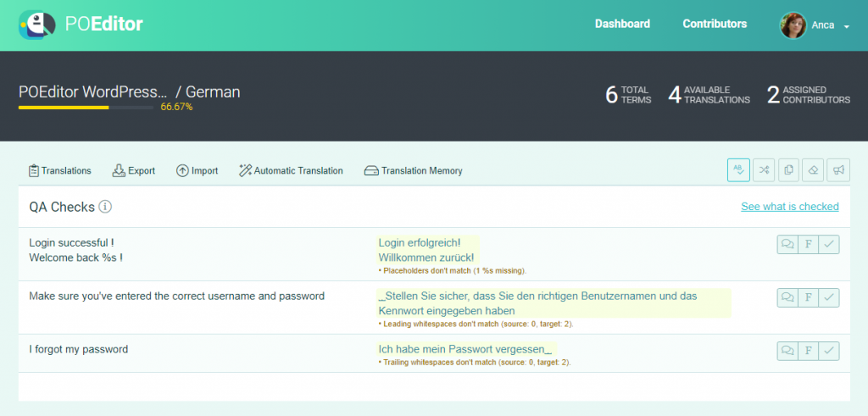Screen dimensions: 868x416
Task: Click the eraser flush toolbar icon
Action: [x=813, y=169]
